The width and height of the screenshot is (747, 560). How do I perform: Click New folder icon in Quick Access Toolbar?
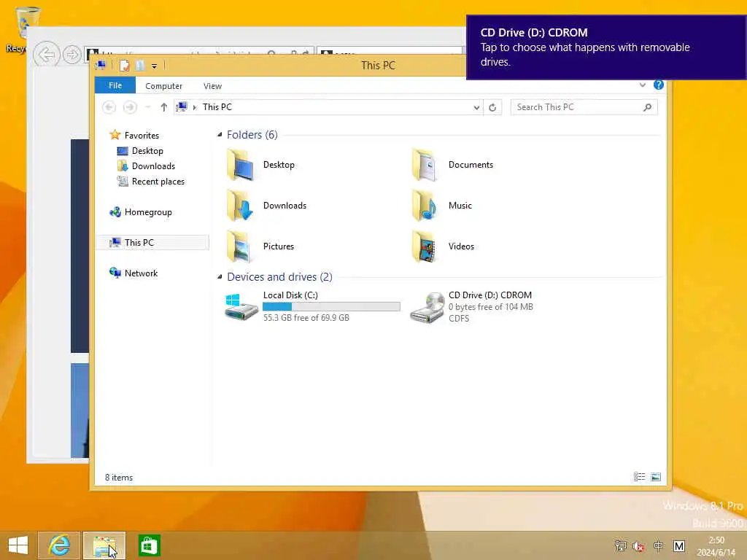pos(139,66)
